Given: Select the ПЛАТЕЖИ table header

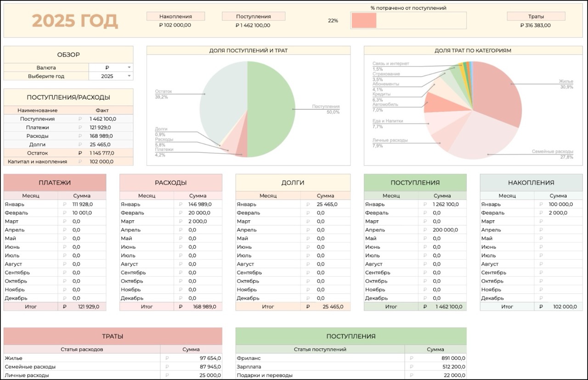Looking at the screenshot, I should coord(55,183).
